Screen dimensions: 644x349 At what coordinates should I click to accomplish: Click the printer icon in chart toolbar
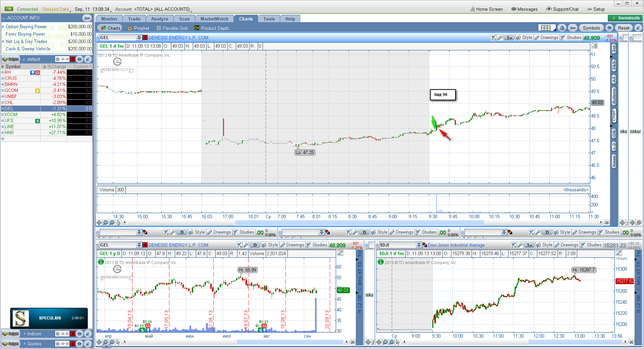click(x=609, y=28)
